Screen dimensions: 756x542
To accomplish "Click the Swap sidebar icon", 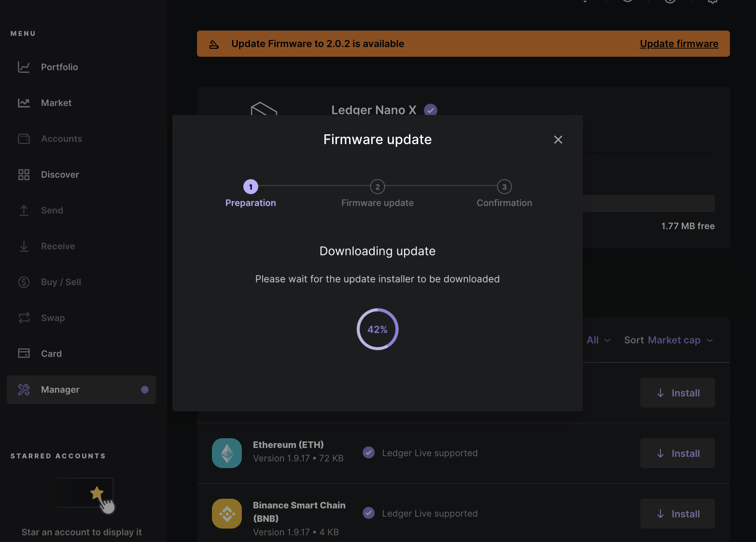I will [x=24, y=317].
